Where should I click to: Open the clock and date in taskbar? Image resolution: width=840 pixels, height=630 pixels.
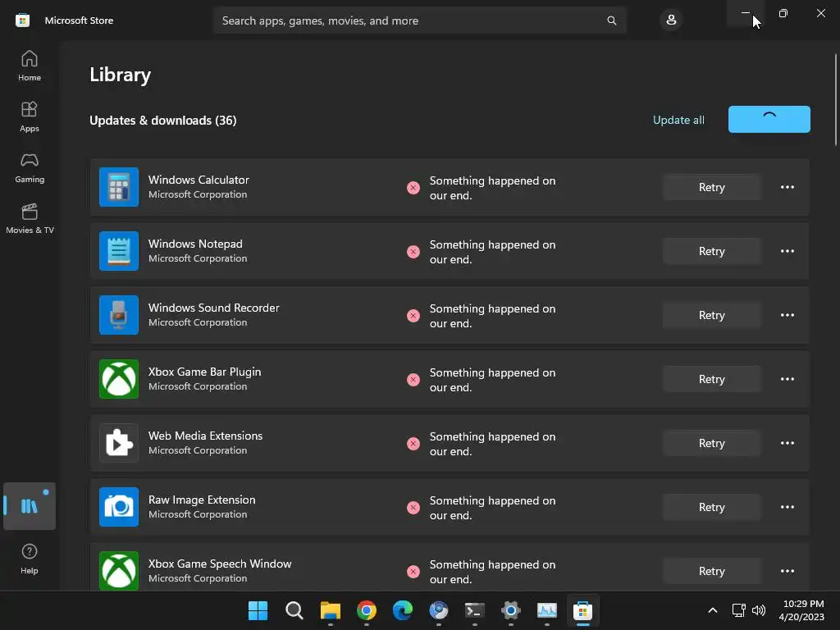click(802, 610)
